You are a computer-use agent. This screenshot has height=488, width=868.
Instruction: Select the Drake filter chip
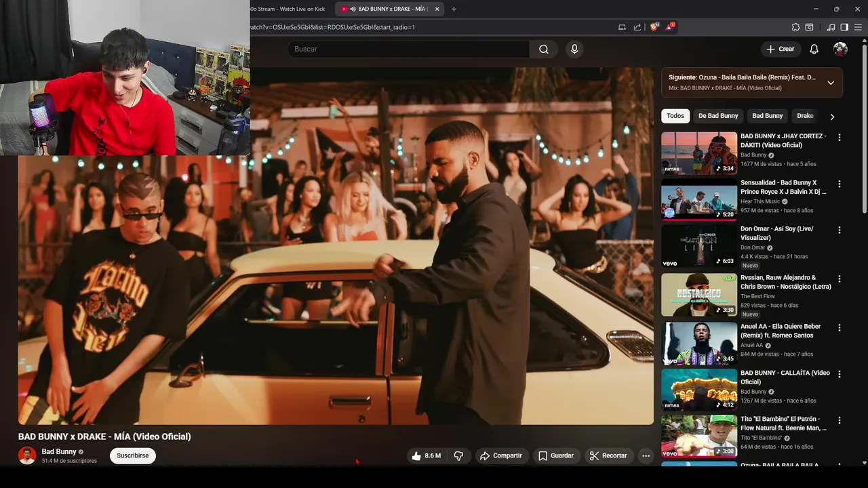point(804,116)
